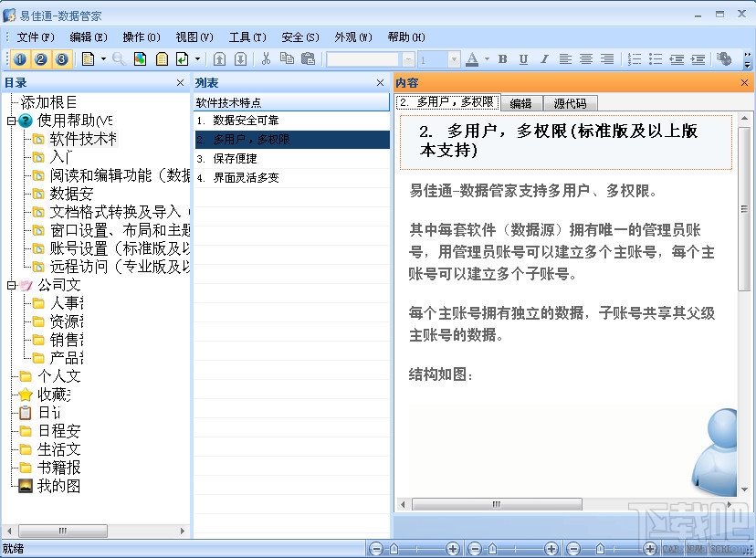Click minus button of leftmost status slider
Screen dimensions: 756x558
376,549
